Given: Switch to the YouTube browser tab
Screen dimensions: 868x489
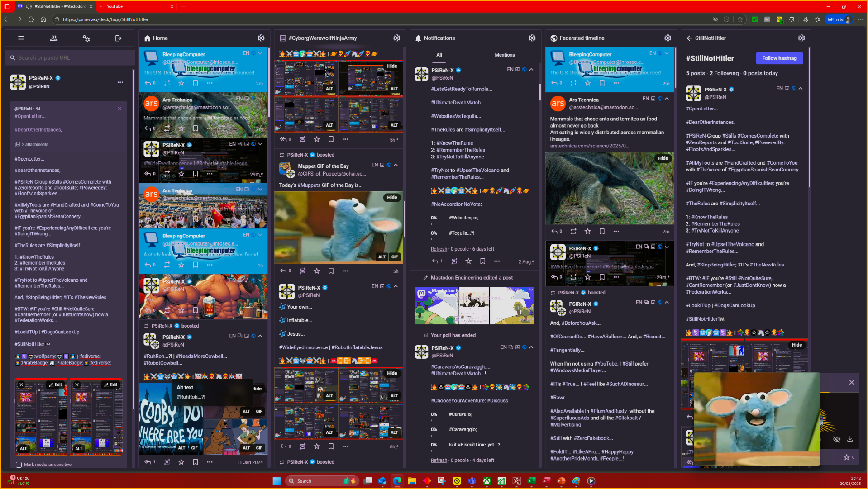Looking at the screenshot, I should (136, 6).
